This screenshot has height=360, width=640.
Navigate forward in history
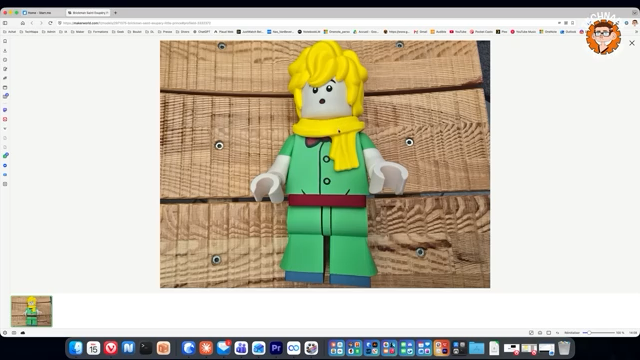coord(41,23)
